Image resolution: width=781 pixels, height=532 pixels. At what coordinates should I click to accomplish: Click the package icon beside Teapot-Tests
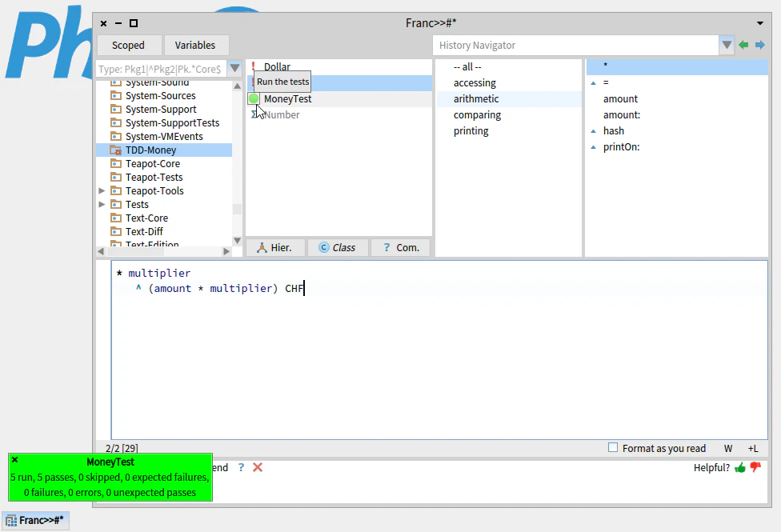[x=115, y=178]
